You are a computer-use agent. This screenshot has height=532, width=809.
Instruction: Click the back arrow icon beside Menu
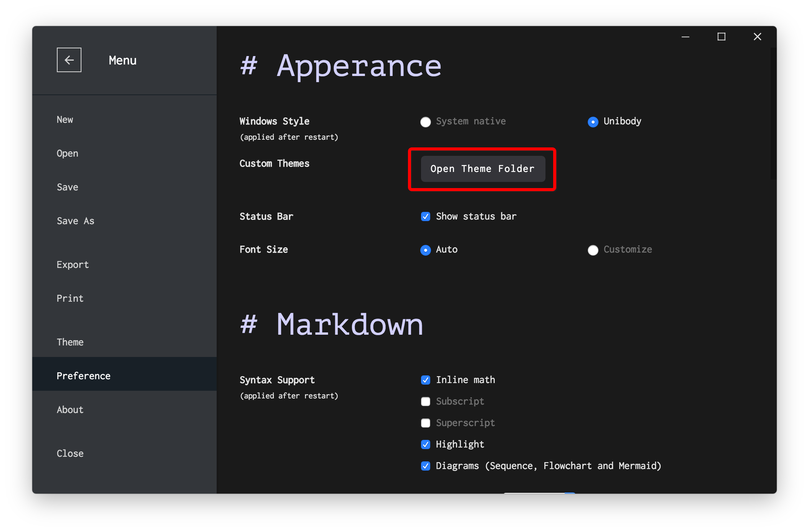pos(69,60)
